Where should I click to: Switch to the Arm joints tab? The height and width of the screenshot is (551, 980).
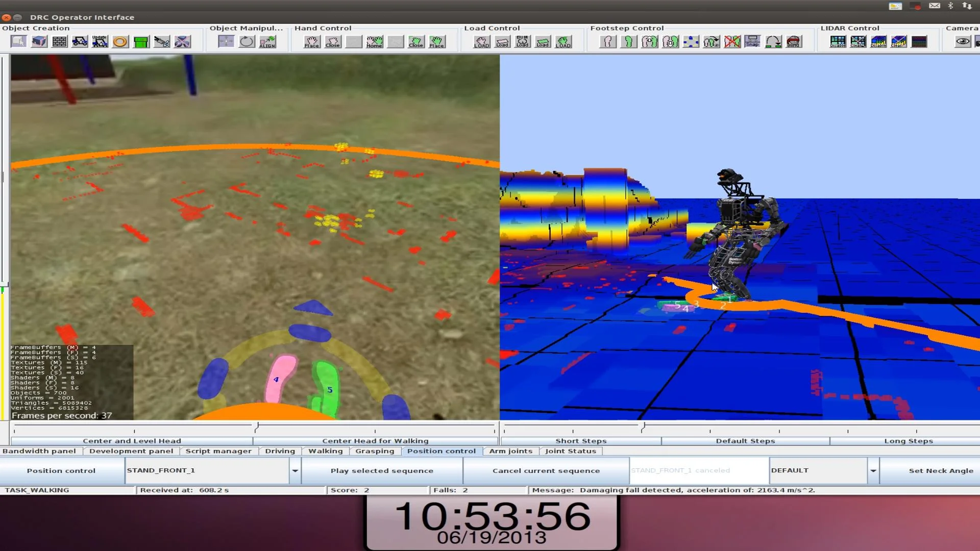[x=510, y=451]
